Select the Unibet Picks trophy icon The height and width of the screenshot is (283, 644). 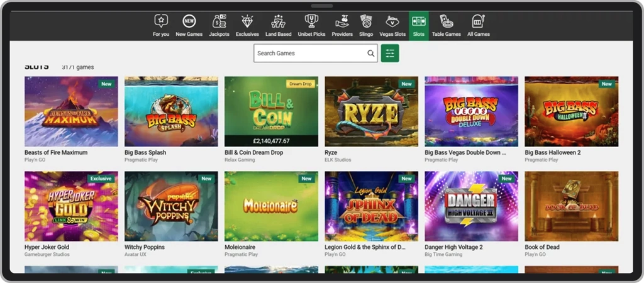311,21
